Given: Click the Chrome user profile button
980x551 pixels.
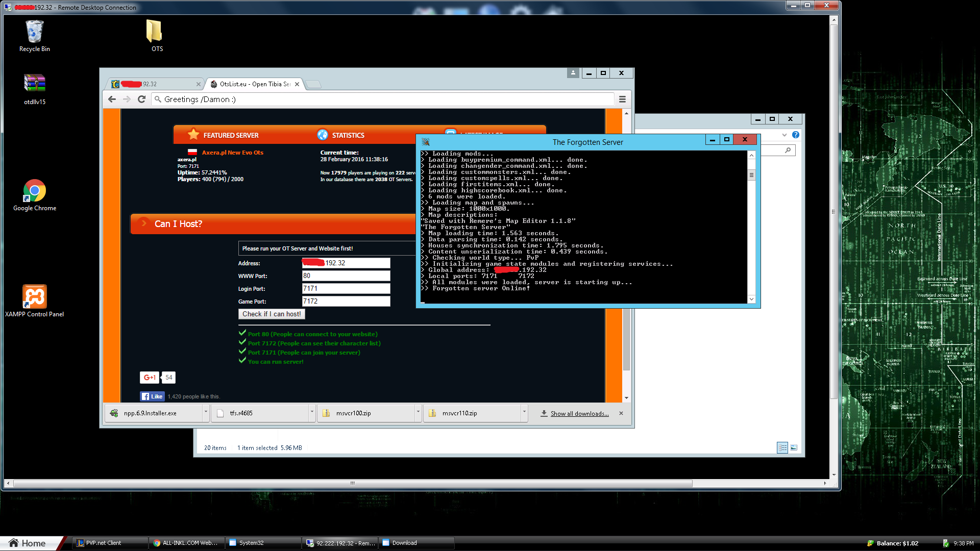Looking at the screenshot, I should click(x=573, y=73).
